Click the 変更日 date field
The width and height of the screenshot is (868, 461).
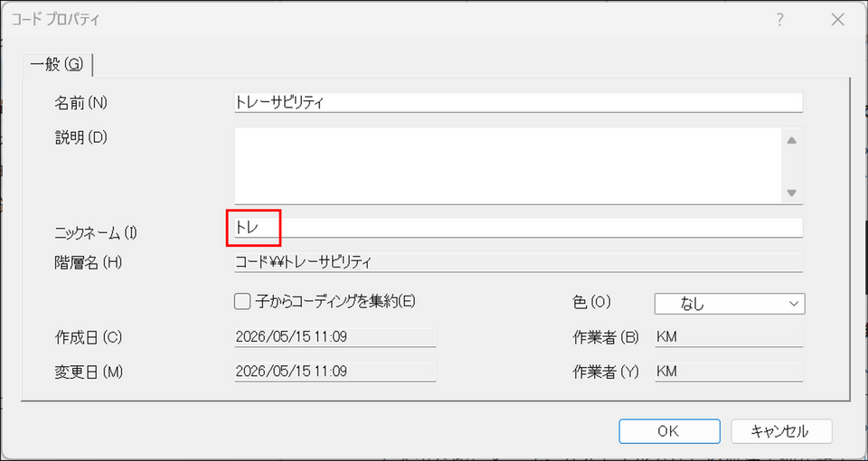point(335,372)
